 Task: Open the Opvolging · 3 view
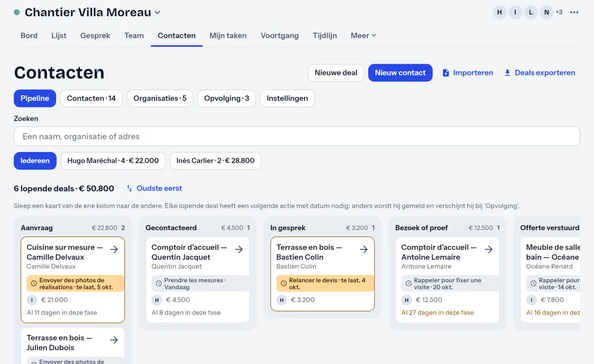(x=226, y=98)
